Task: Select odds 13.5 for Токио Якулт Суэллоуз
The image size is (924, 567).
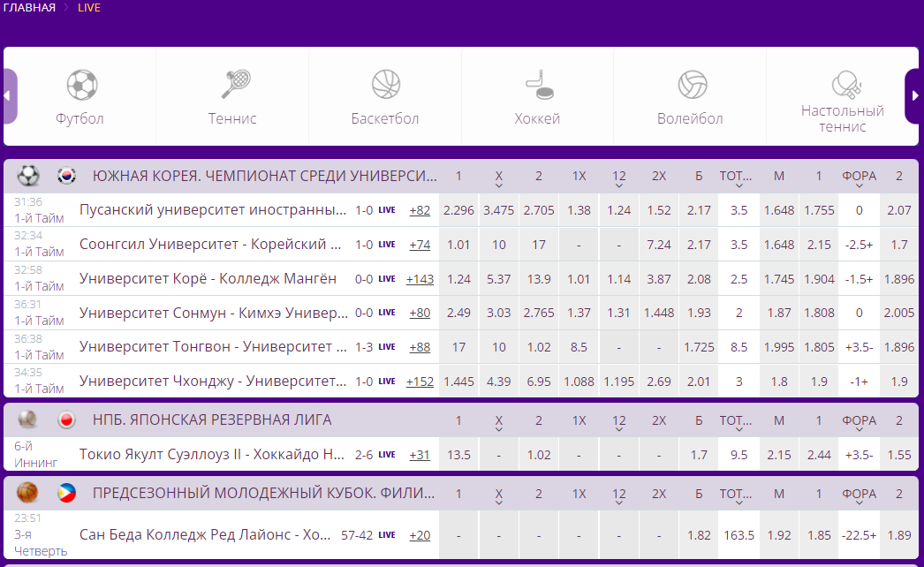Action: tap(458, 455)
